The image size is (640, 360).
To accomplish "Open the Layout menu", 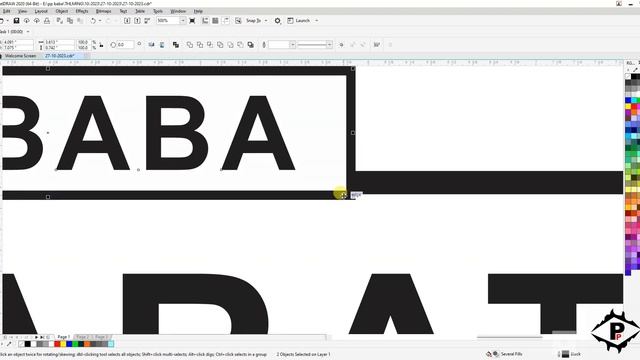I will click(41, 11).
